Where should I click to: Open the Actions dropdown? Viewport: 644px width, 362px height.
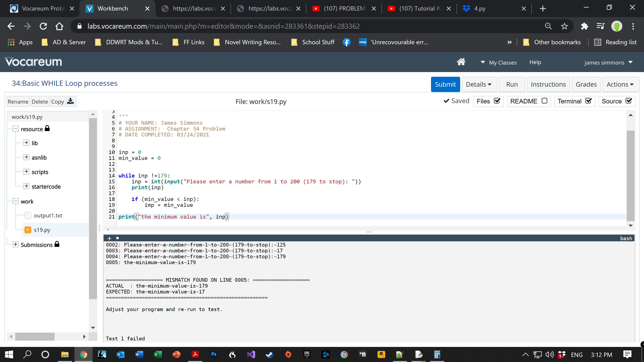click(621, 84)
